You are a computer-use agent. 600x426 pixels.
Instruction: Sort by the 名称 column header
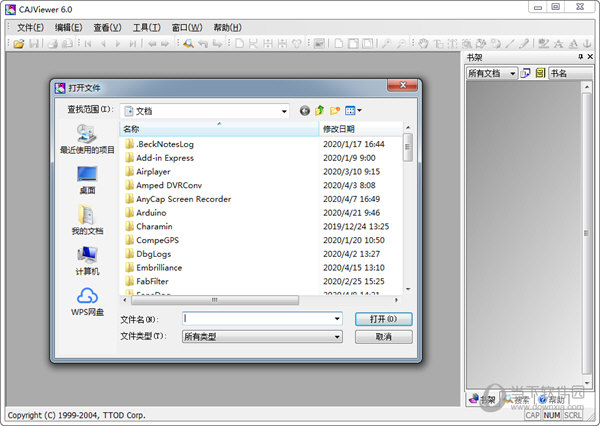pos(219,129)
